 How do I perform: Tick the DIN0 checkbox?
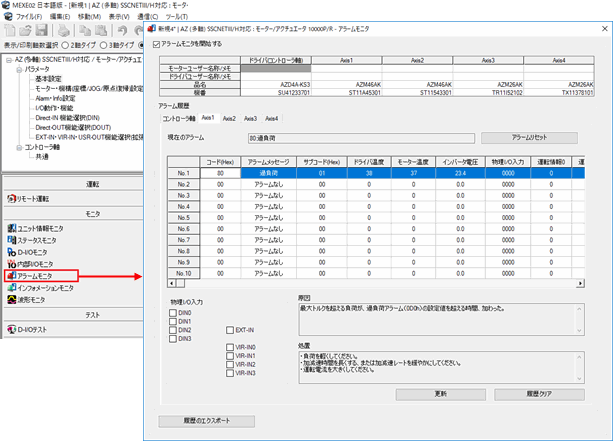click(x=173, y=313)
